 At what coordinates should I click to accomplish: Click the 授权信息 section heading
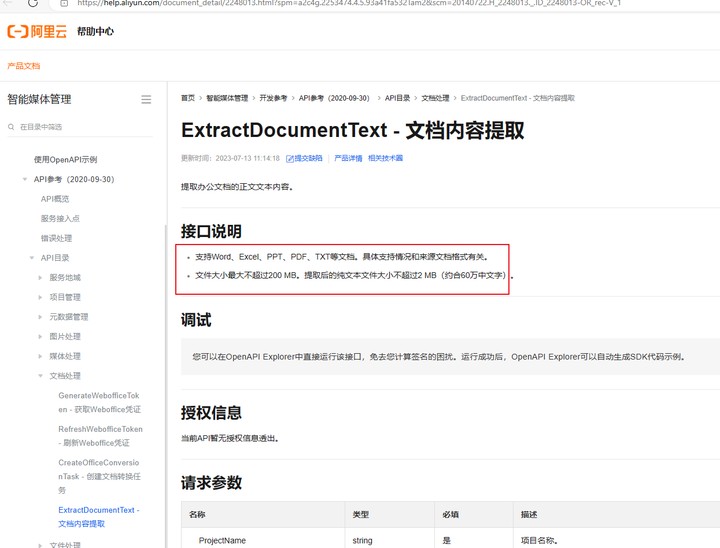[x=211, y=412]
